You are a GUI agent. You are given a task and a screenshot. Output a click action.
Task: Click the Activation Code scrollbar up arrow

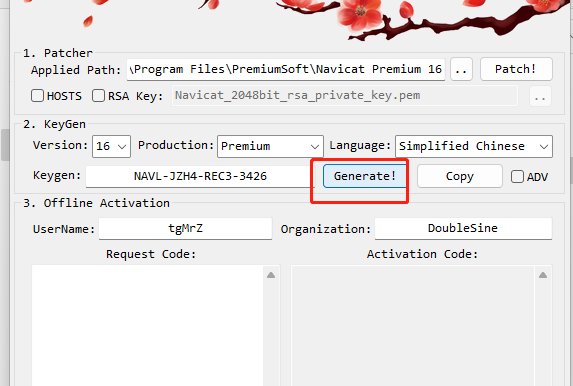[543, 275]
